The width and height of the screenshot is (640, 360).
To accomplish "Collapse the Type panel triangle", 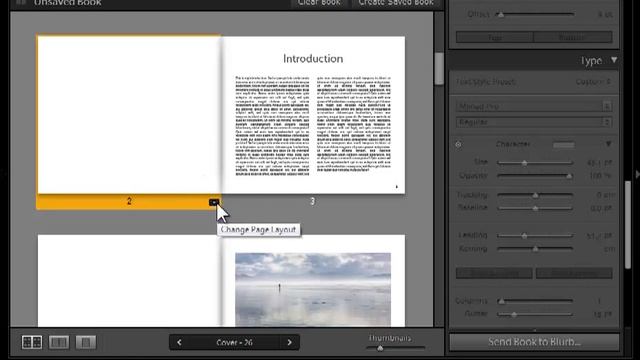I will point(614,60).
